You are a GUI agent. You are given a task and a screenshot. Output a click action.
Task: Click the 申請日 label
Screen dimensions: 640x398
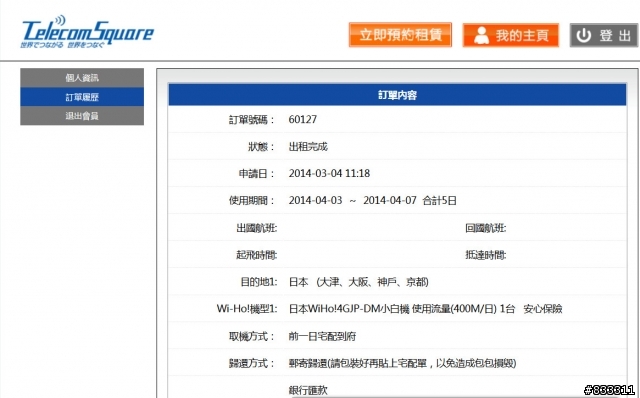(257, 173)
